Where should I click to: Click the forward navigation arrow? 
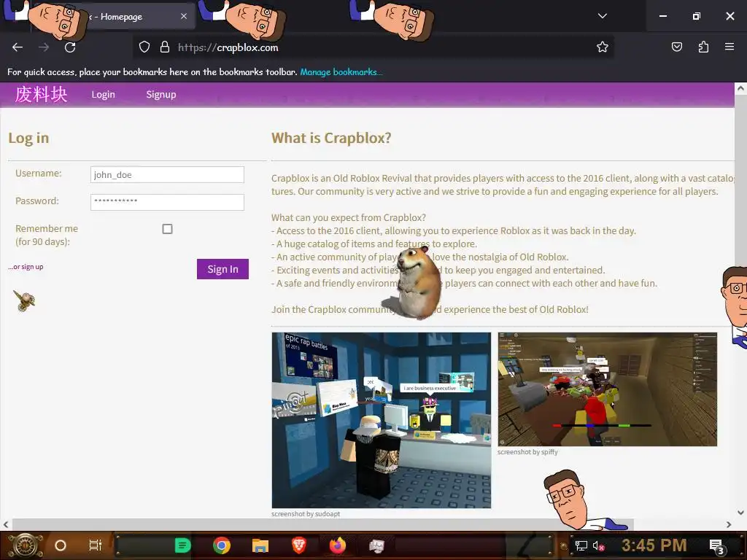coord(44,47)
